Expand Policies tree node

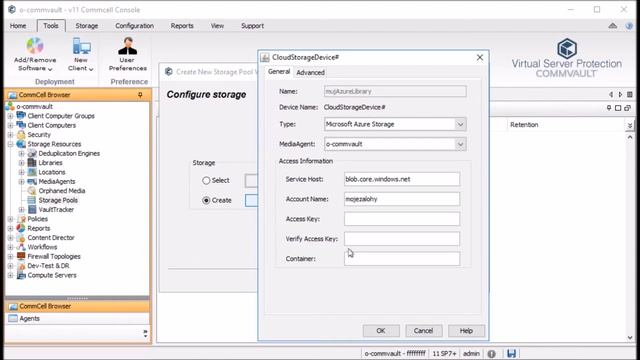click(x=11, y=219)
